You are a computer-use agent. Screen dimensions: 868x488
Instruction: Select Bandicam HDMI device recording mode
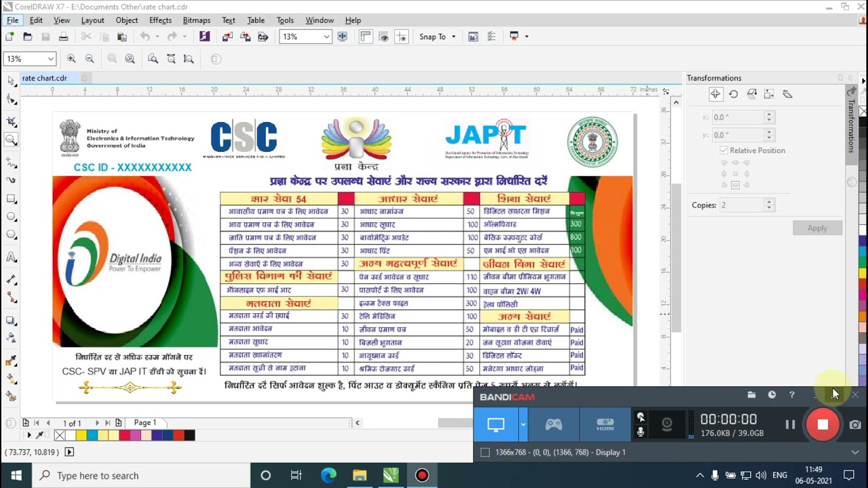[605, 424]
